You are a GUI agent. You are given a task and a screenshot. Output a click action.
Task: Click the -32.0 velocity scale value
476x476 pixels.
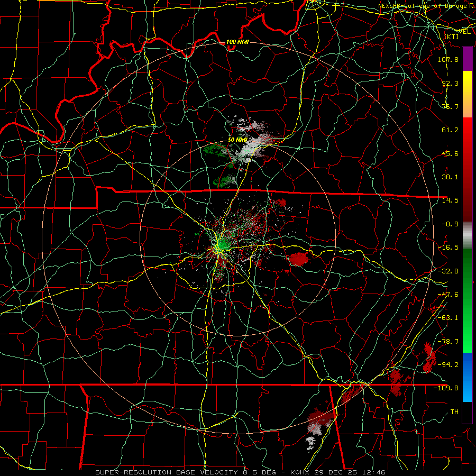tap(448, 271)
